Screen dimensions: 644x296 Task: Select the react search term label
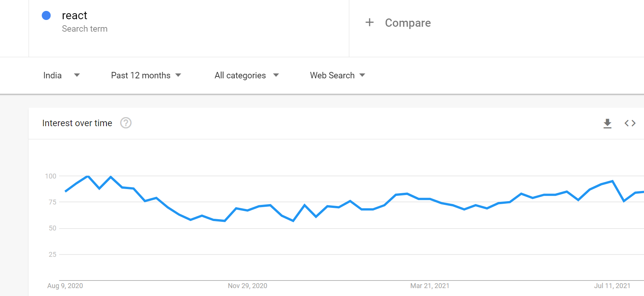click(74, 15)
